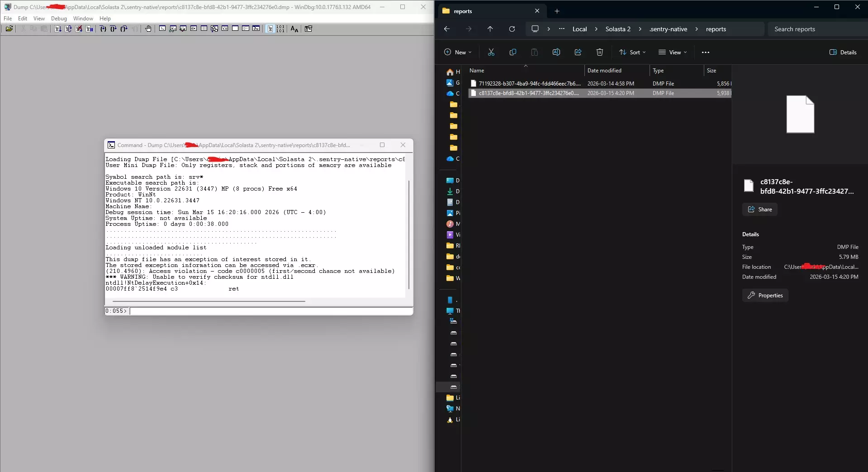Click the Share icon in Explorer toolbar
This screenshot has height=472, width=868.
(578, 52)
